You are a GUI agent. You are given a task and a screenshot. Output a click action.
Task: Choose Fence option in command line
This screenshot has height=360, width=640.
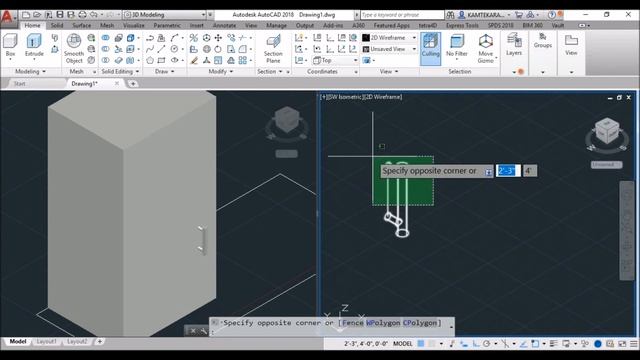point(353,323)
